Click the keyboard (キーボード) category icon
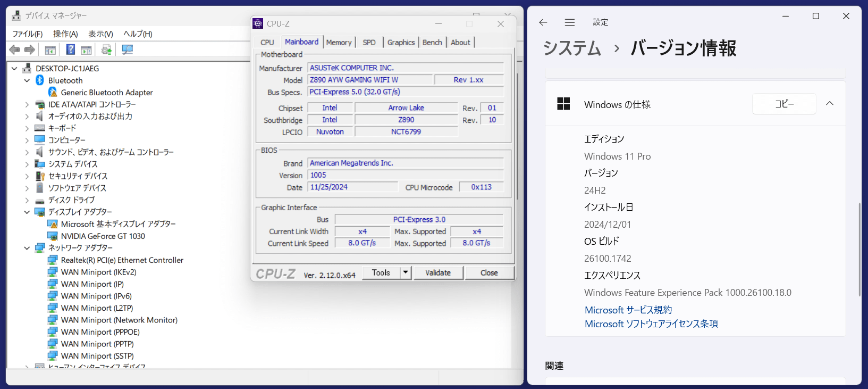 [40, 128]
